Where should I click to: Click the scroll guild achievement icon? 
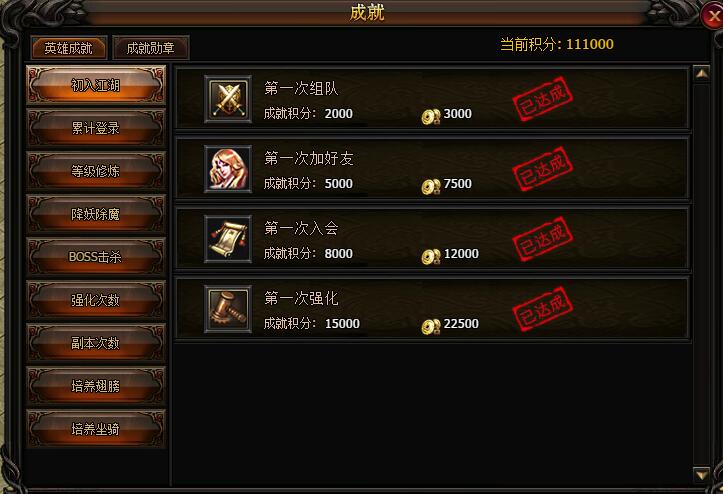click(x=228, y=239)
